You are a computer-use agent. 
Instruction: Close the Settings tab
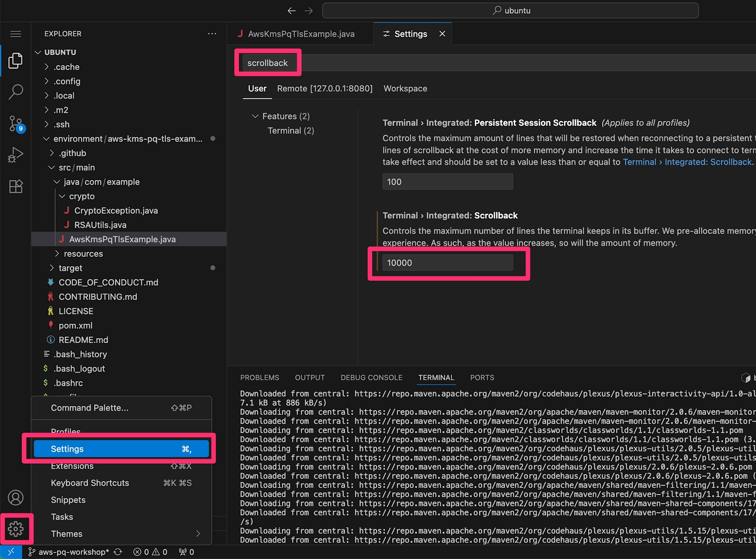coord(442,34)
